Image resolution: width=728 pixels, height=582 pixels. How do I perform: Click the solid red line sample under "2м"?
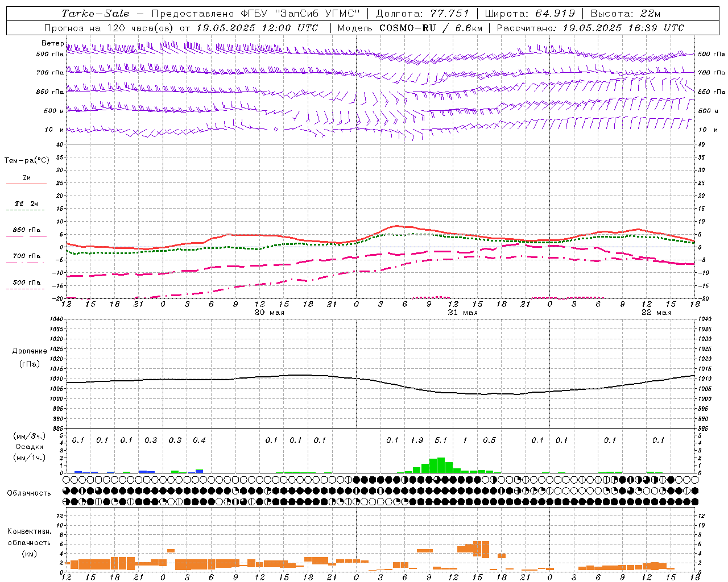point(26,184)
